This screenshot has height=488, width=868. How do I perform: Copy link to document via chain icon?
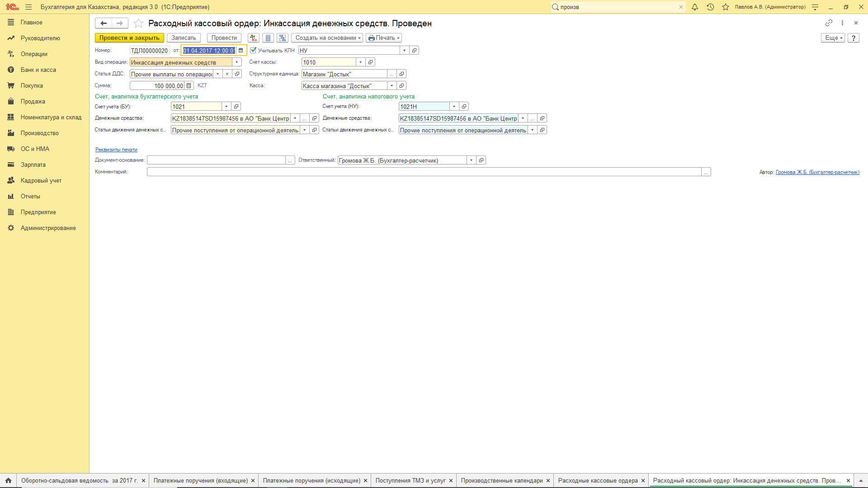[829, 23]
